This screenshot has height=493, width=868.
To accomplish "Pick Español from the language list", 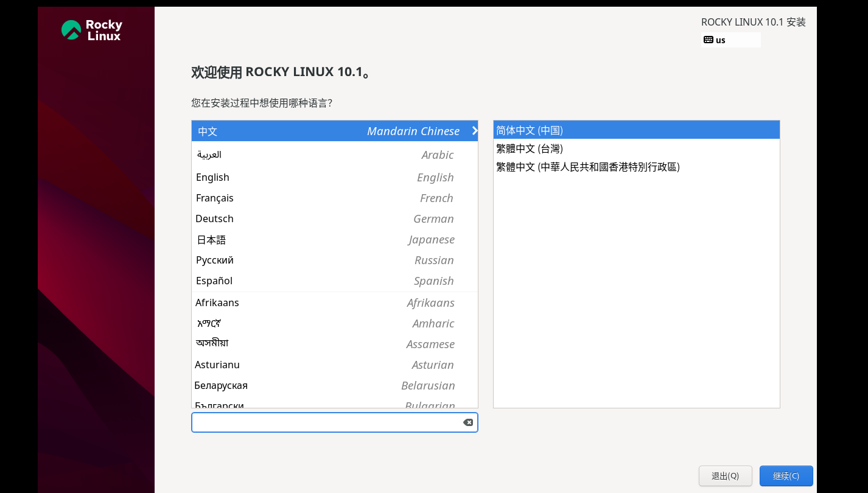I will click(335, 281).
